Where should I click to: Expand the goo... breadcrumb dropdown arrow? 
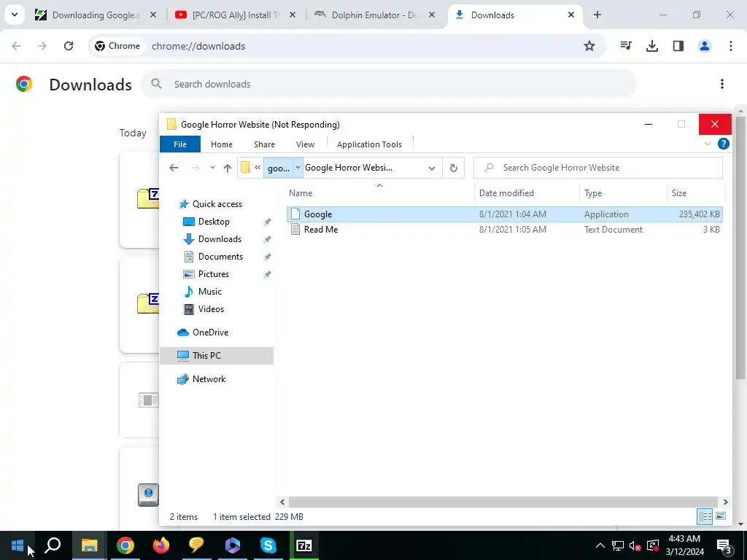coord(298,168)
